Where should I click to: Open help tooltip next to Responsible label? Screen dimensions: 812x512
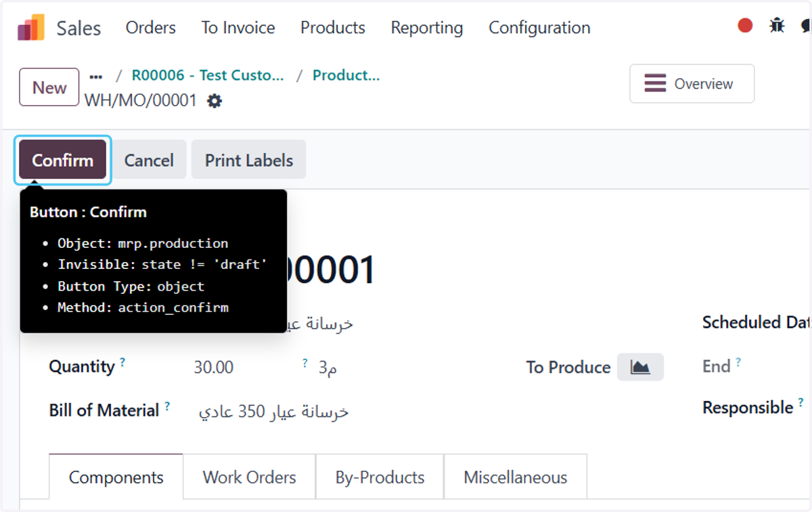[x=801, y=403]
